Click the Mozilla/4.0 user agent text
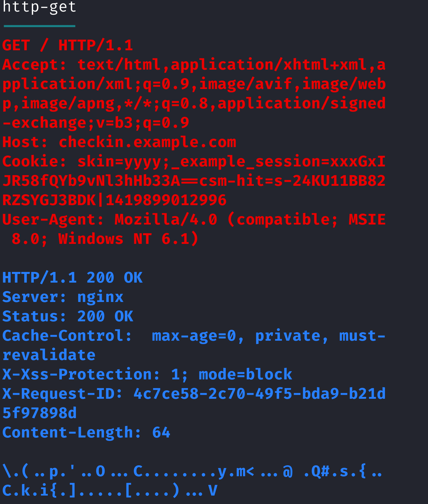The image size is (428, 504). [166, 220]
